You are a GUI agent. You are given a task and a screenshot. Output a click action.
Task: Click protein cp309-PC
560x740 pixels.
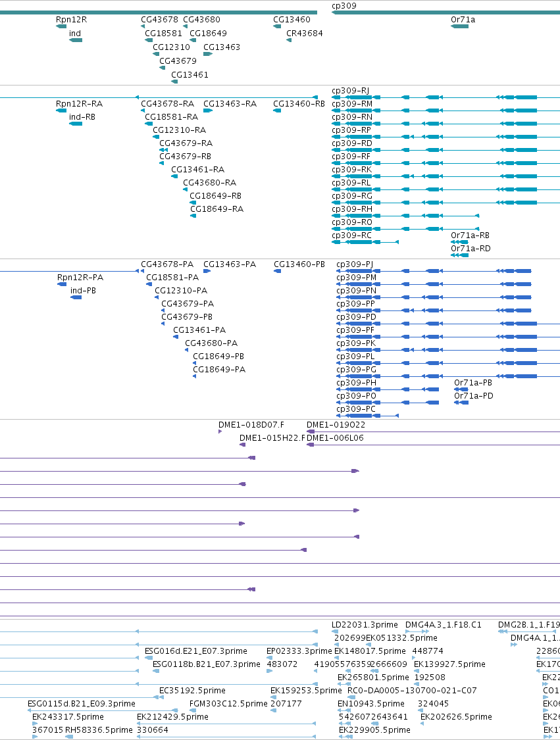(x=356, y=409)
